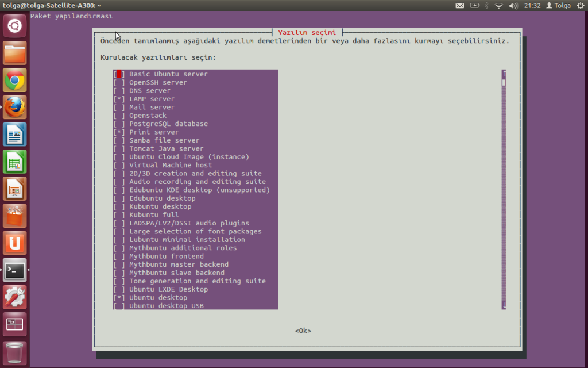
Task: Click the battery indicator in top panel
Action: pyautogui.click(x=475, y=6)
